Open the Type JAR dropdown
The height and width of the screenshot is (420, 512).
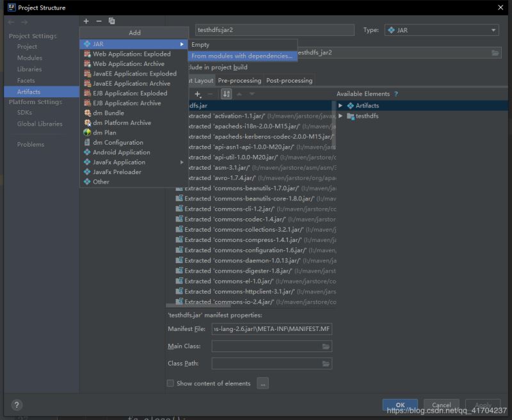(x=442, y=30)
